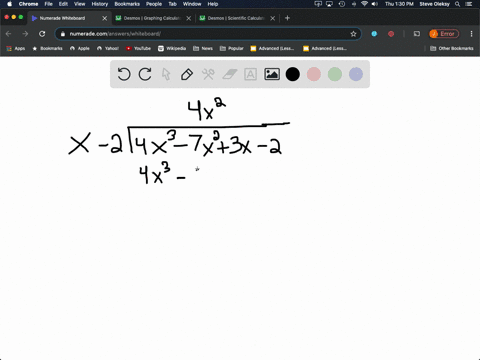The height and width of the screenshot is (360, 480).
Task: Expand the News bookmarks folder
Action: [203, 48]
